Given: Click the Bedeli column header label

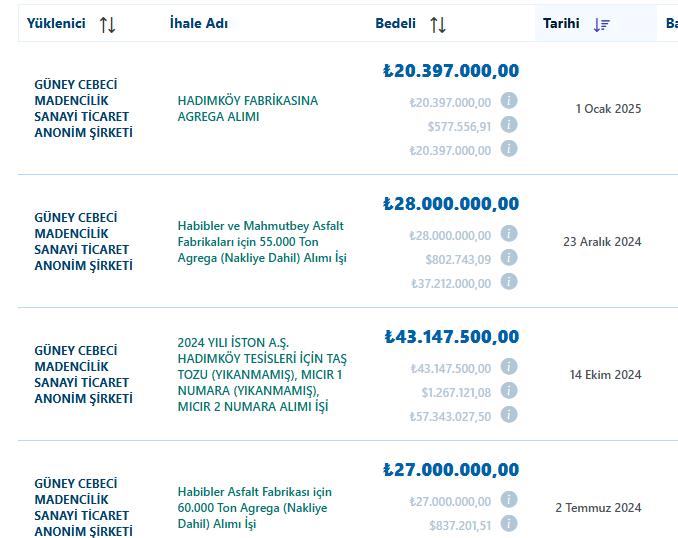Looking at the screenshot, I should (395, 23).
